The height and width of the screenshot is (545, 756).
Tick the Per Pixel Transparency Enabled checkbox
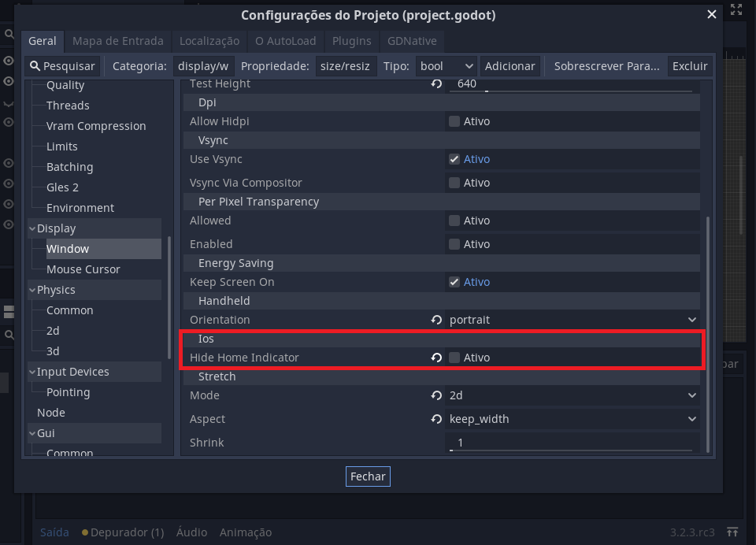[x=454, y=244]
